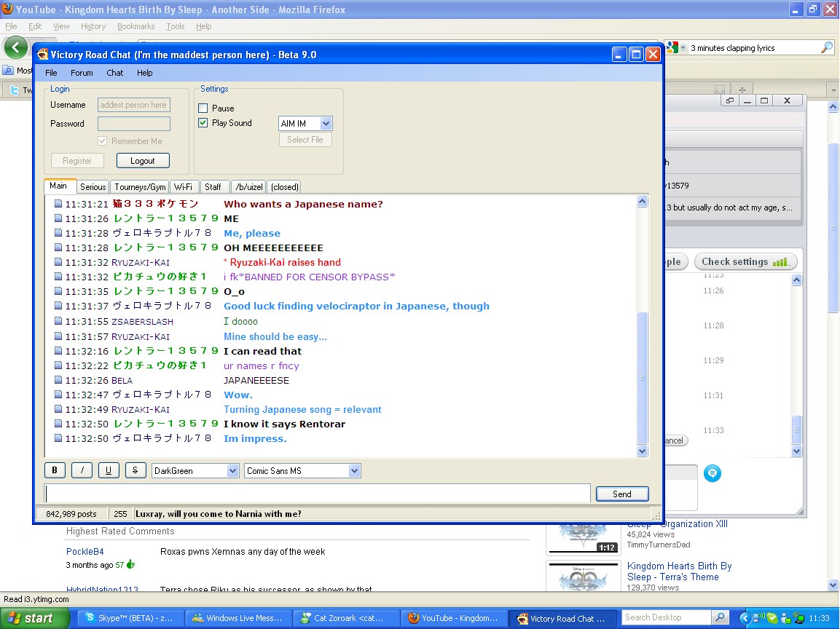Image resolution: width=840 pixels, height=629 pixels.
Task: Click the chat message input field
Action: point(317,494)
